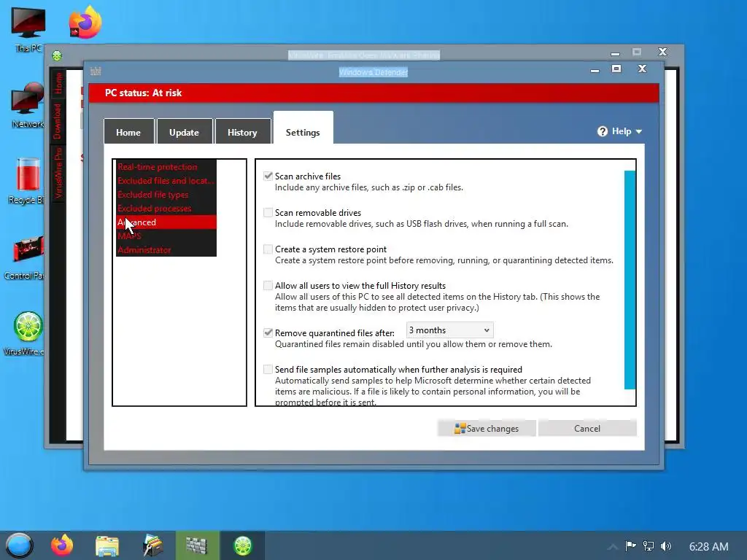This screenshot has width=747, height=560.
Task: Click the blue settings scrollbar thumb
Action: (630, 280)
